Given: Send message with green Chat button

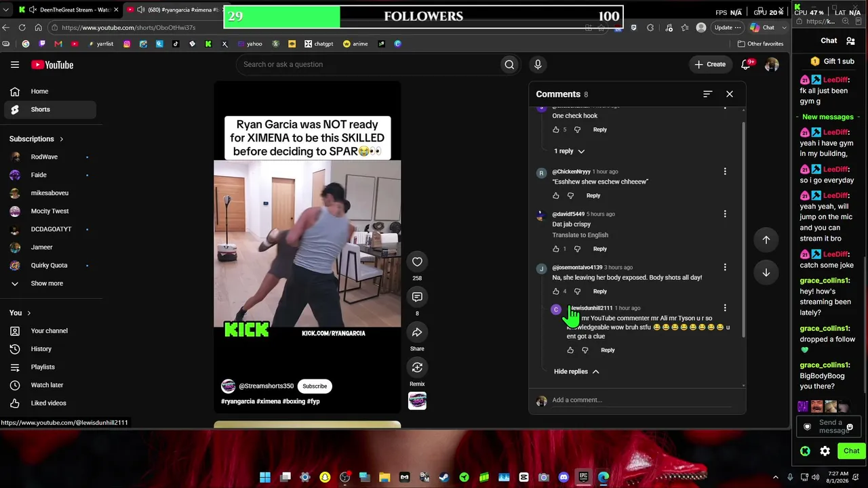Looking at the screenshot, I should tap(851, 451).
